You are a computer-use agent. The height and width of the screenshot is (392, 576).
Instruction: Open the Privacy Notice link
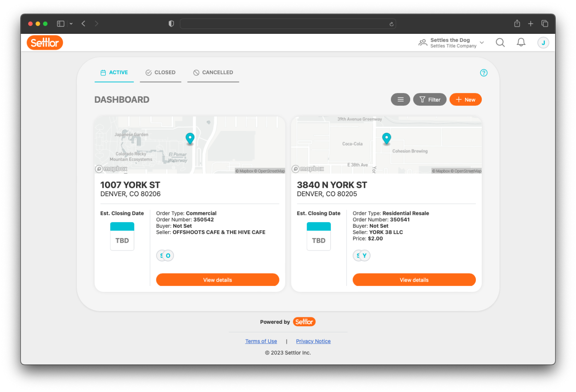(x=313, y=341)
